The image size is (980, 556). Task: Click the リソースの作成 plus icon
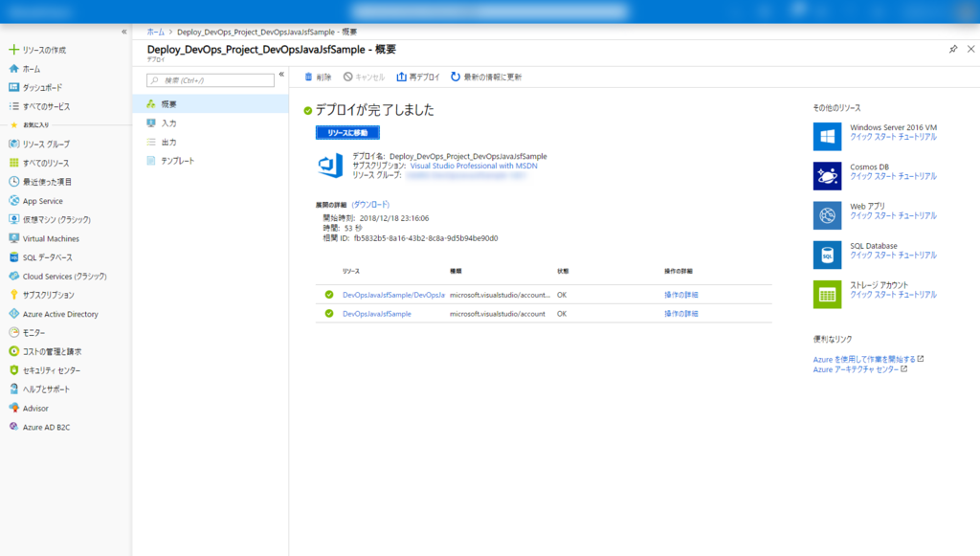point(13,50)
